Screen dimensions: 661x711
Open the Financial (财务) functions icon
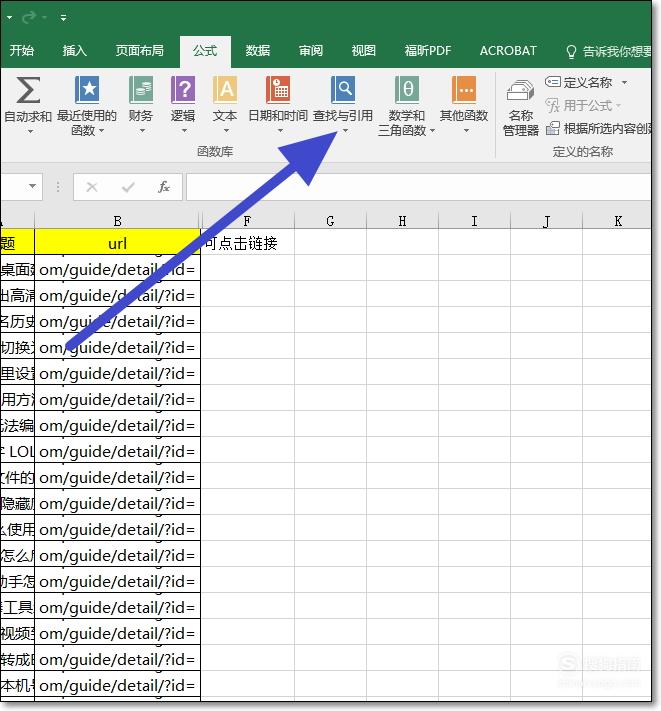tap(141, 89)
